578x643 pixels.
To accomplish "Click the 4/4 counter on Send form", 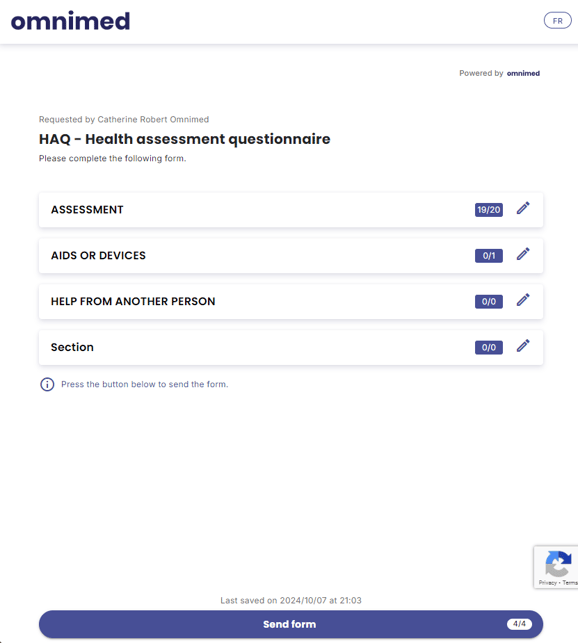I will point(519,624).
